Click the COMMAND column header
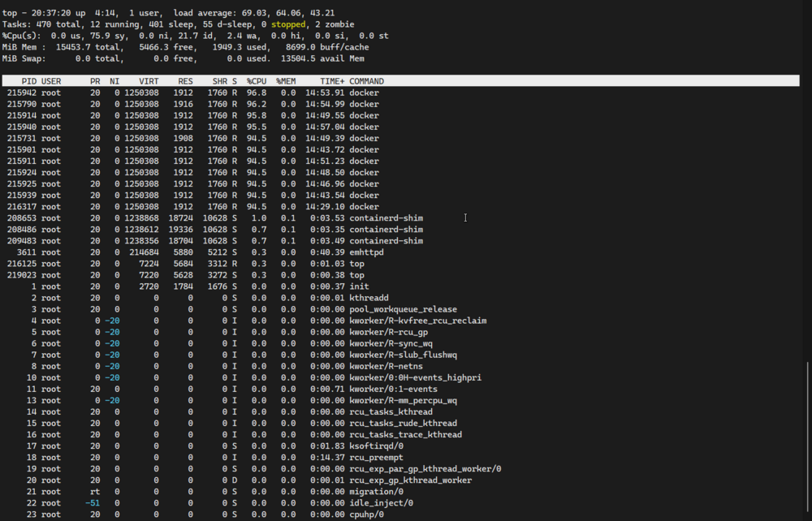The height and width of the screenshot is (521, 812). 367,81
